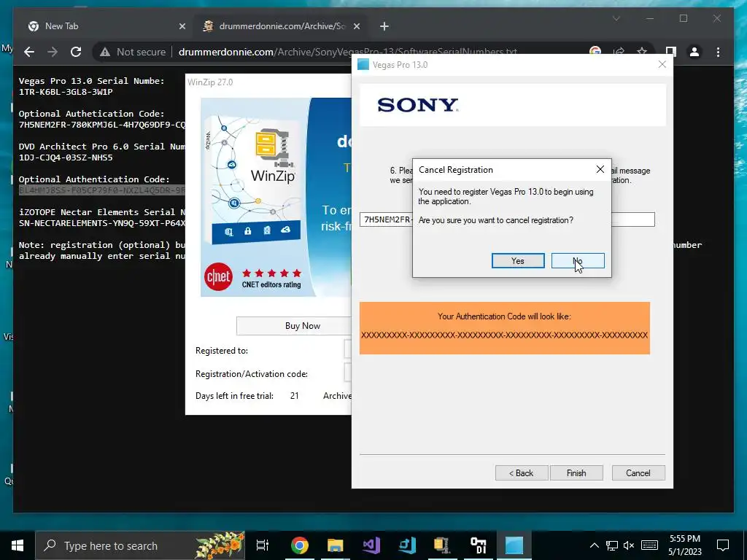Image resolution: width=747 pixels, height=560 pixels.
Task: Open the DI app on the taskbar
Action: pos(479,545)
